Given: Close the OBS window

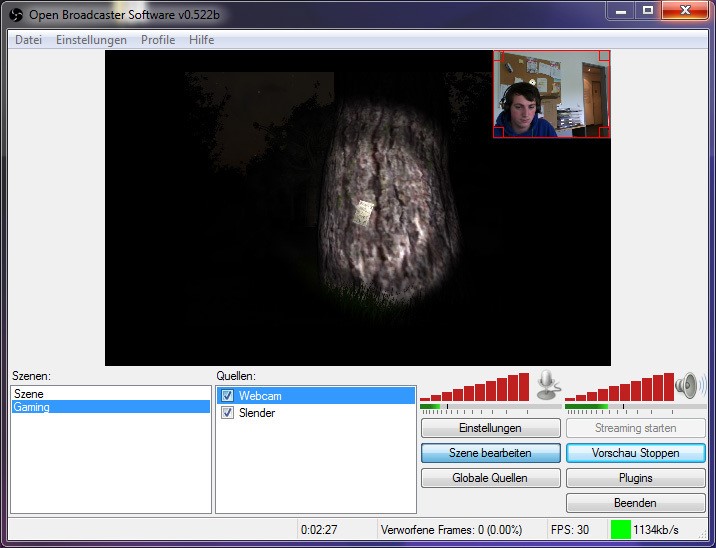Looking at the screenshot, I should point(684,11).
